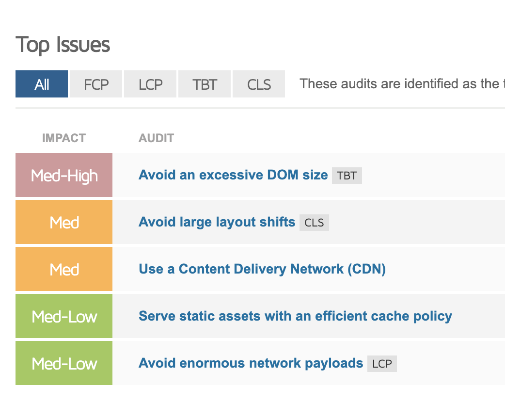Viewport: 505px width, 420px height.
Task: Select the All filter tab
Action: click(42, 84)
